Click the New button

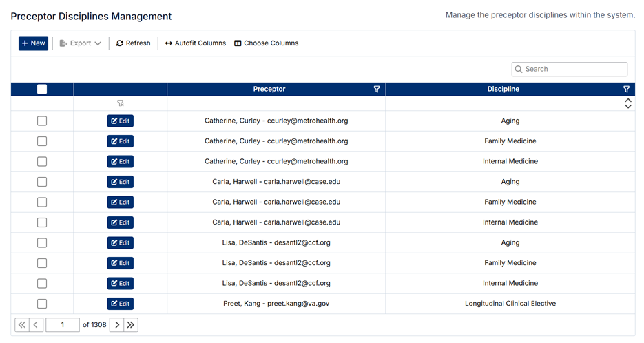pyautogui.click(x=33, y=43)
